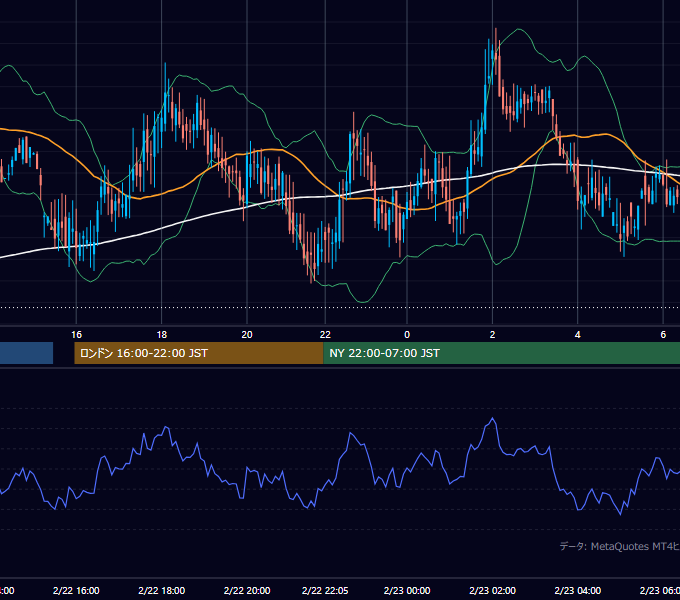Click the bottom axis label 2/23 02:00

click(x=492, y=591)
